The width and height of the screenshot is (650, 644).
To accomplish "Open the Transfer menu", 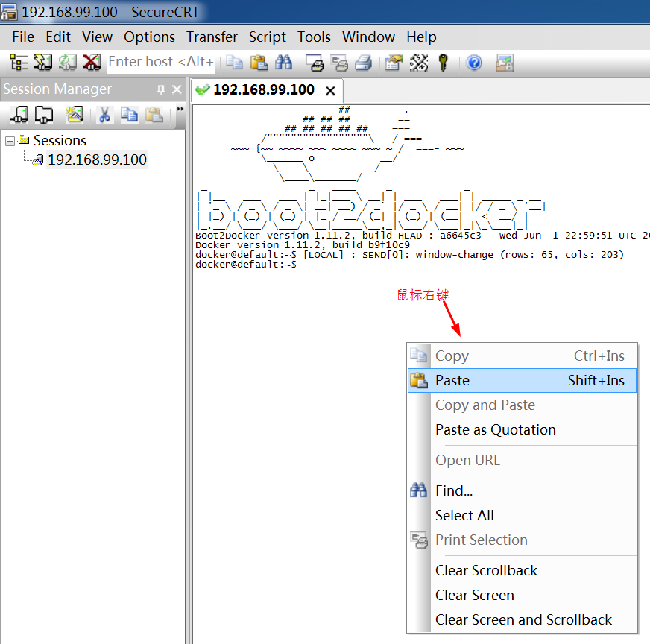I will 212,37.
